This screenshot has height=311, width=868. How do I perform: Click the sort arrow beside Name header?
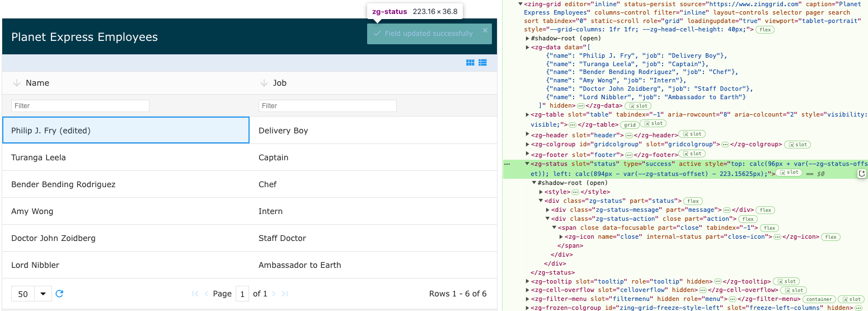pos(16,83)
